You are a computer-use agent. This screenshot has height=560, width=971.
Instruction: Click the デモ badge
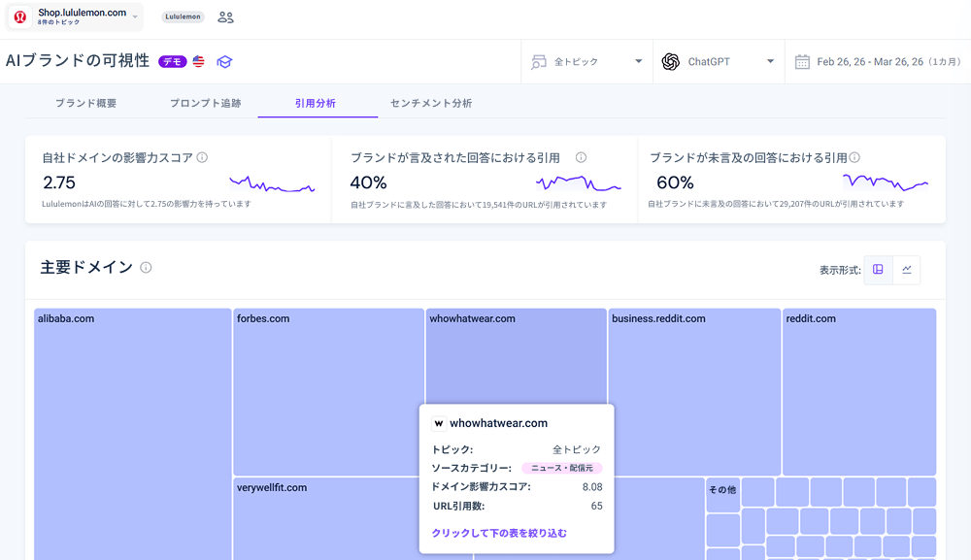(172, 62)
